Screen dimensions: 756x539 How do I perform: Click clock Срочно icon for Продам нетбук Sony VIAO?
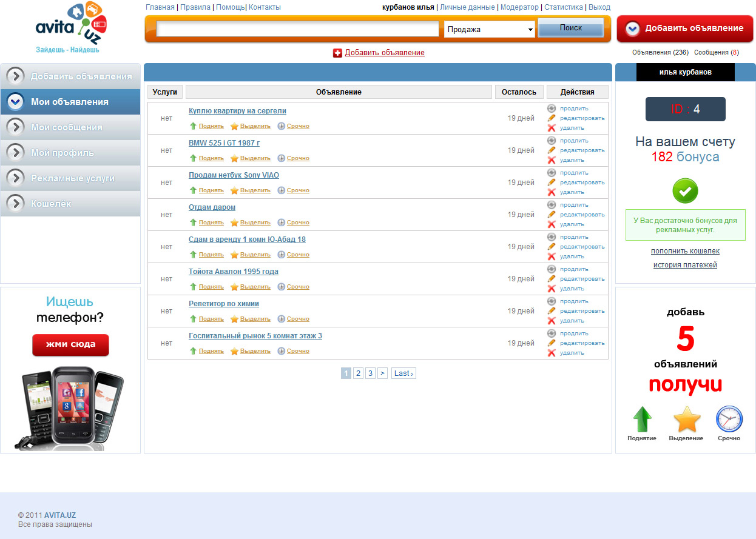click(x=281, y=190)
